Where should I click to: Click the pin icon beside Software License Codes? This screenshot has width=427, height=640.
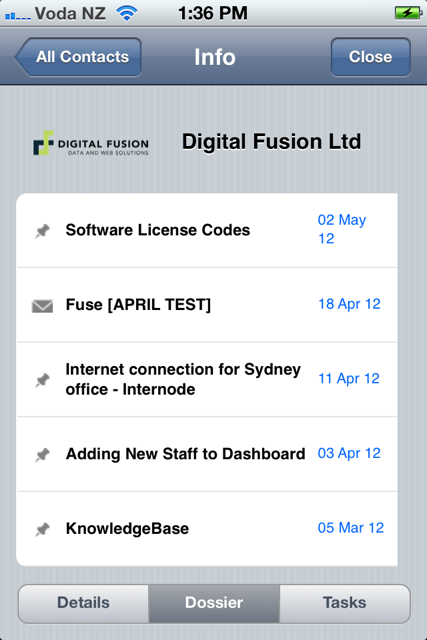coord(42,231)
